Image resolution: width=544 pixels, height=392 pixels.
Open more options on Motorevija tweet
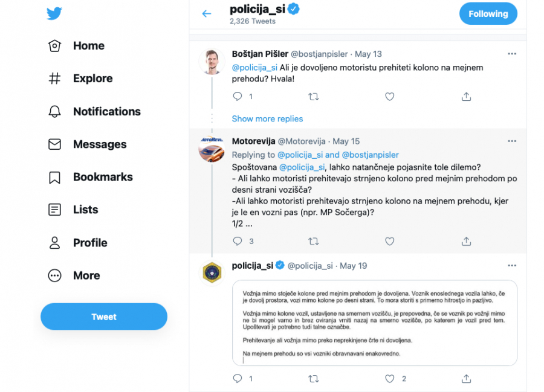click(x=512, y=141)
